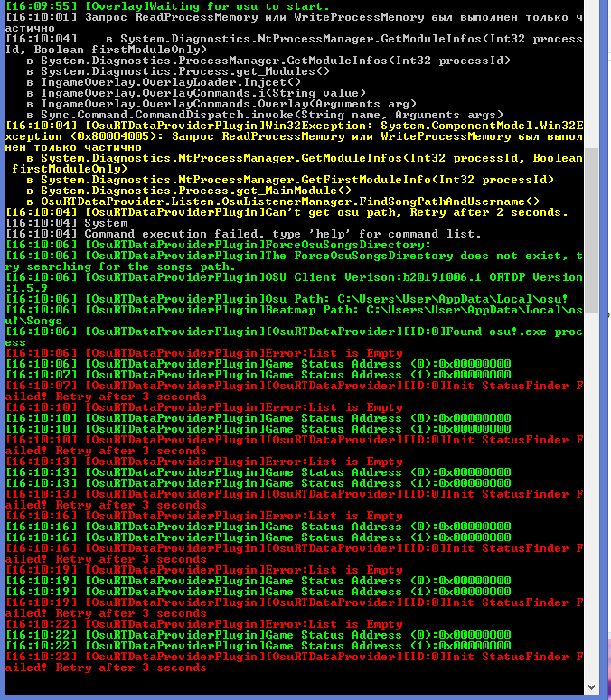Viewport: 611px width, 700px height.
Task: Select 'Command execution failed, type 'help'' line
Action: [x=243, y=234]
